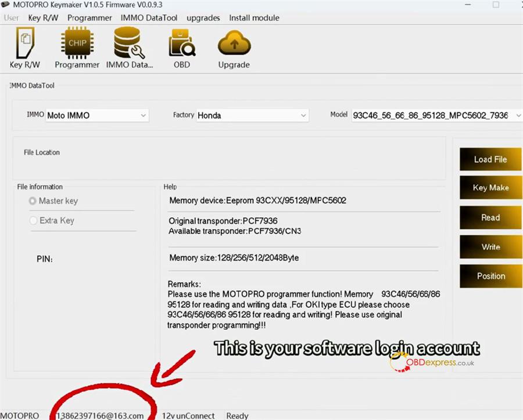
Task: Click the 12v unConnect status text
Action: coord(188,416)
